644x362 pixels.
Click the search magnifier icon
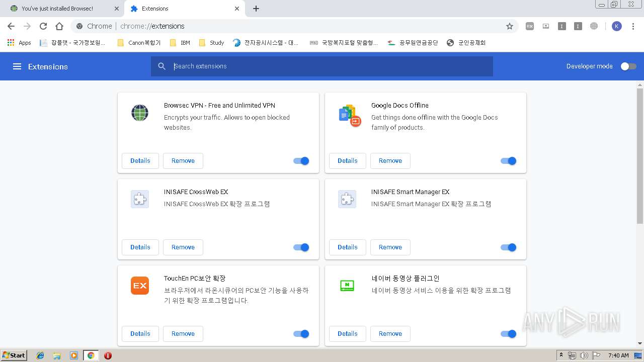click(162, 66)
